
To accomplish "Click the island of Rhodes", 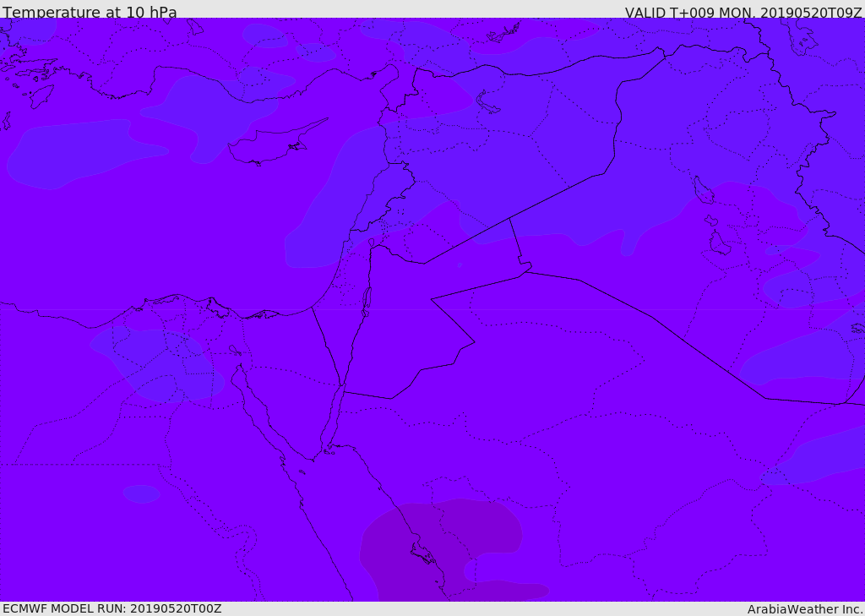I will point(41,96).
